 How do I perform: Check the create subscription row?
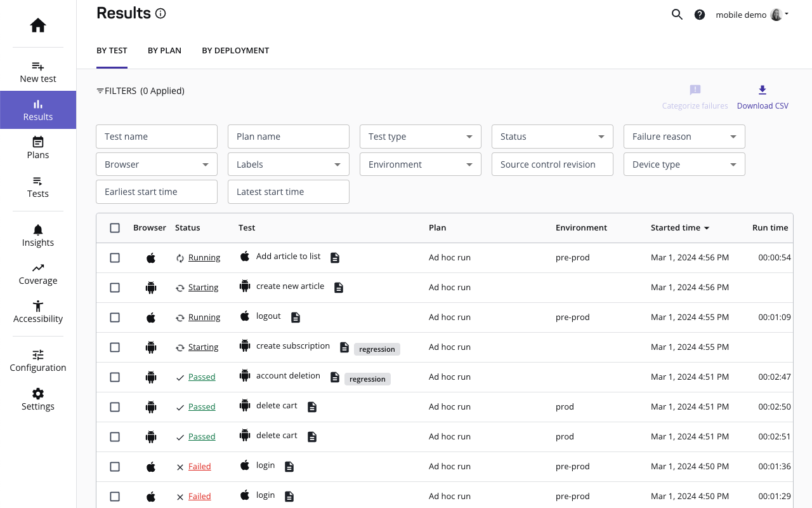click(x=115, y=347)
